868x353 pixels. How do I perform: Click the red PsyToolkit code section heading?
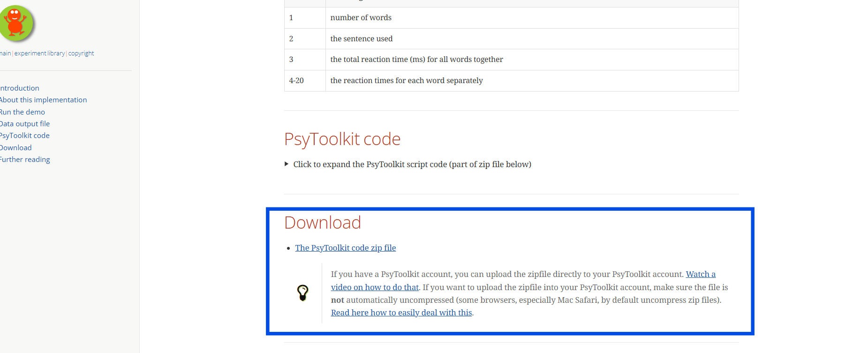342,139
